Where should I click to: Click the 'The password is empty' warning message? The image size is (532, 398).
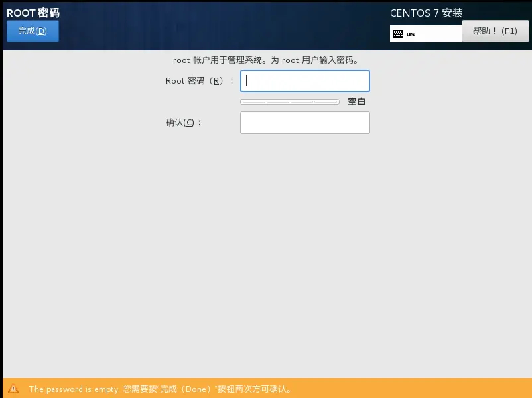(160, 389)
